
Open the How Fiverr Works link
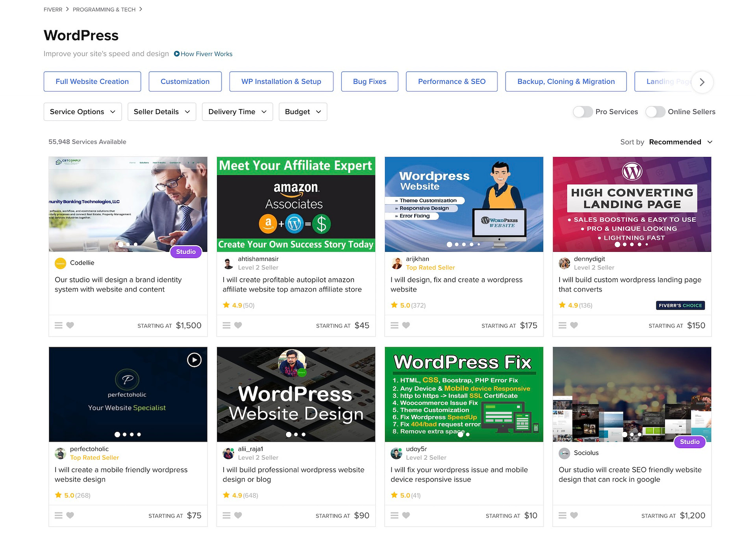[206, 54]
